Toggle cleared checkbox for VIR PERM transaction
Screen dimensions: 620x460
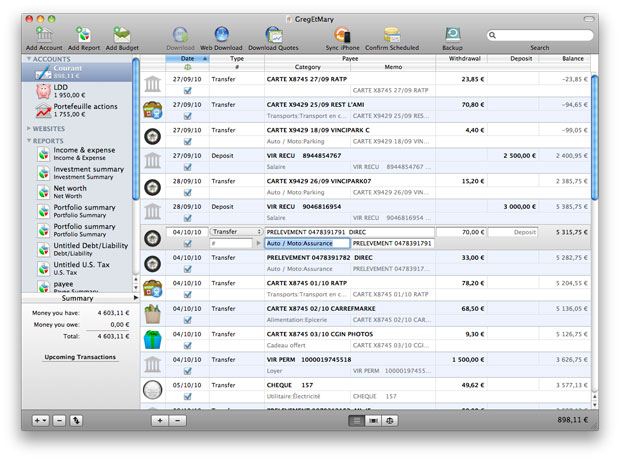[188, 371]
